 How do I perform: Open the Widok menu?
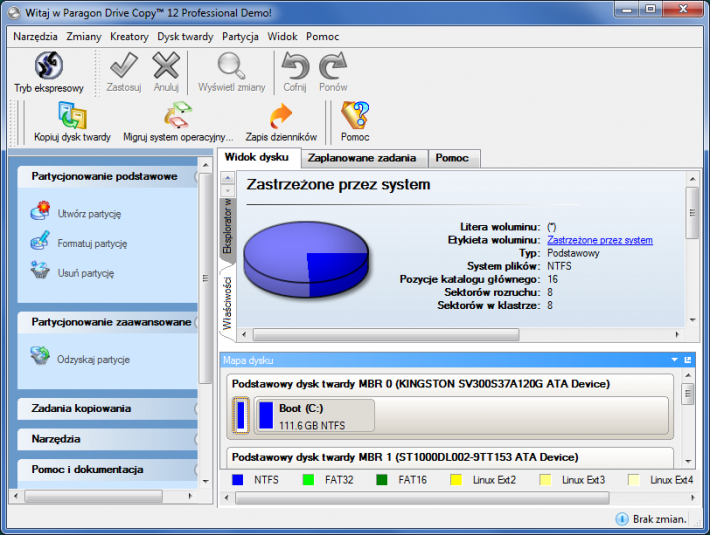coord(282,37)
